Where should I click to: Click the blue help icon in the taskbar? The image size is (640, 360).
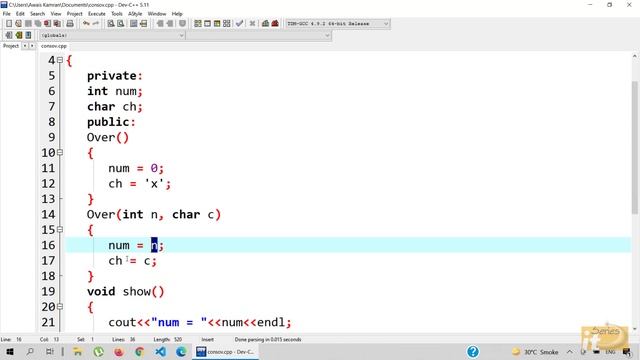tap(473, 351)
